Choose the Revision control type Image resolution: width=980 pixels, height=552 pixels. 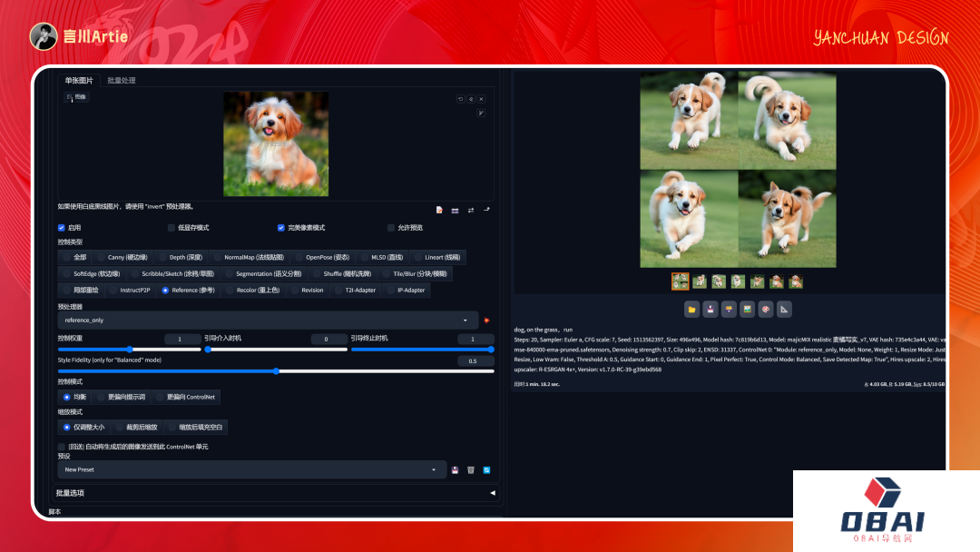(307, 290)
